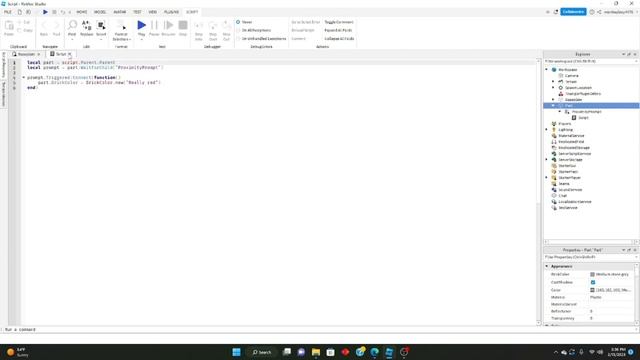Expand the ServerStorage tree node arrow
Image resolution: width=640 pixels, height=360 pixels.
click(x=547, y=160)
